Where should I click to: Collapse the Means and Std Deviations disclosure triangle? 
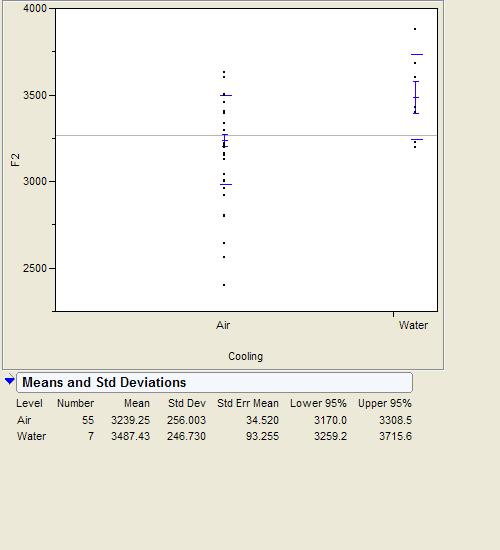tap(10, 381)
